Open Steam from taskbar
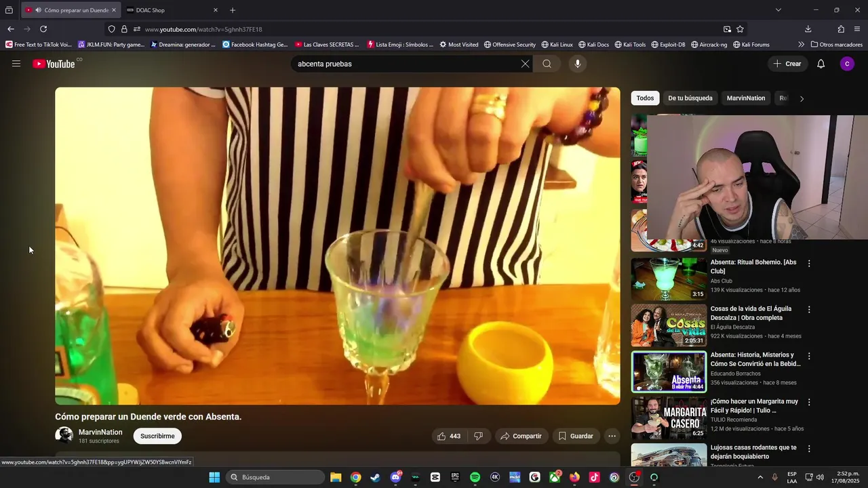 click(375, 477)
